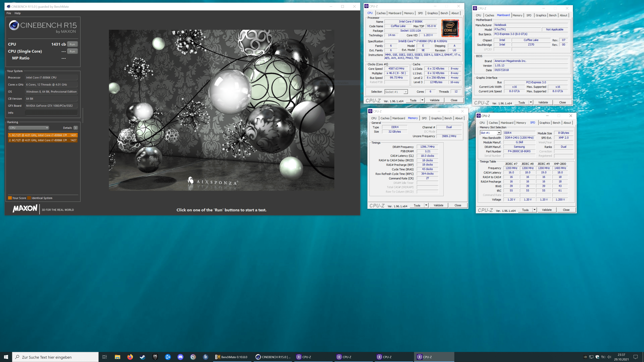Click Close in Memory CPU-Z window
Image resolution: width=644 pixels, height=362 pixels.
pyautogui.click(x=458, y=205)
